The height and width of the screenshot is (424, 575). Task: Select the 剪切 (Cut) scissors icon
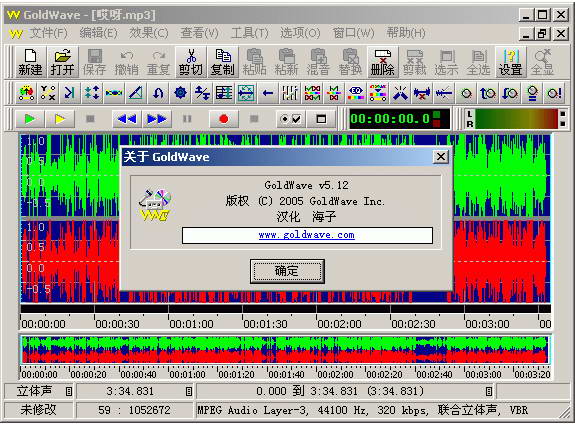click(x=191, y=62)
